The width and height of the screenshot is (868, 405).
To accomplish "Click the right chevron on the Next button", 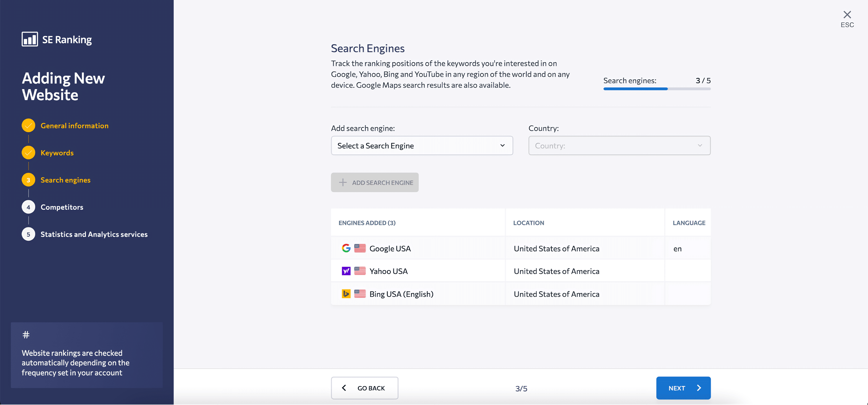I will point(699,388).
